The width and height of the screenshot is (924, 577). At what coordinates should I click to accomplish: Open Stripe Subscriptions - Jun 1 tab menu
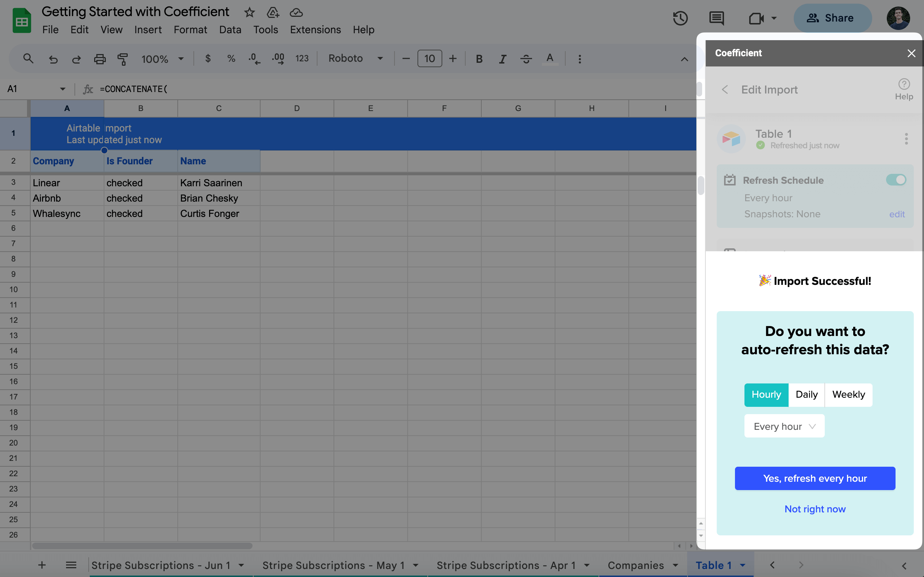pos(241,565)
